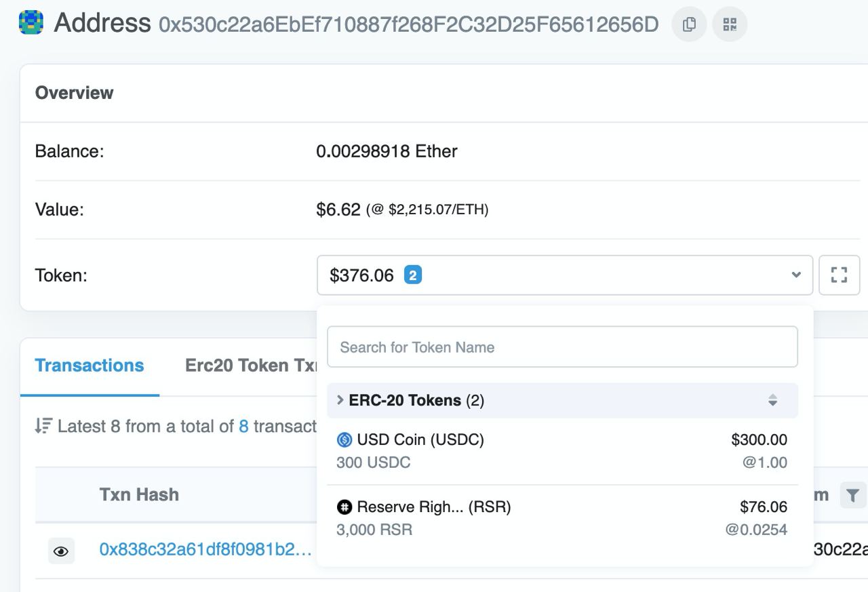Screen dimensions: 868x592
Task: Click the blue token count badge 2
Action: click(x=413, y=275)
